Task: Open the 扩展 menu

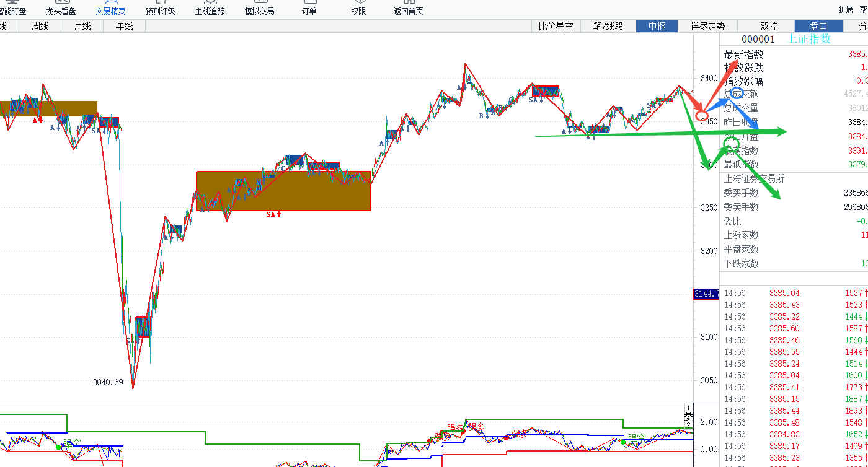Action: [846, 9]
